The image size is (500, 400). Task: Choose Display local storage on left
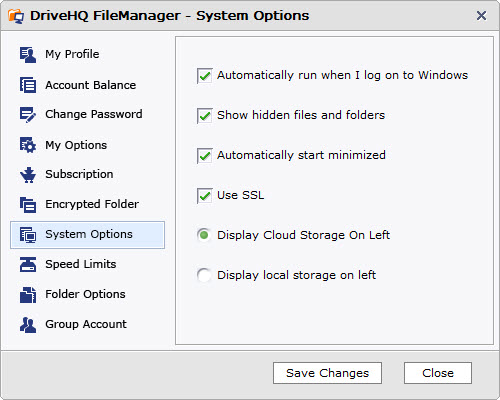(204, 275)
